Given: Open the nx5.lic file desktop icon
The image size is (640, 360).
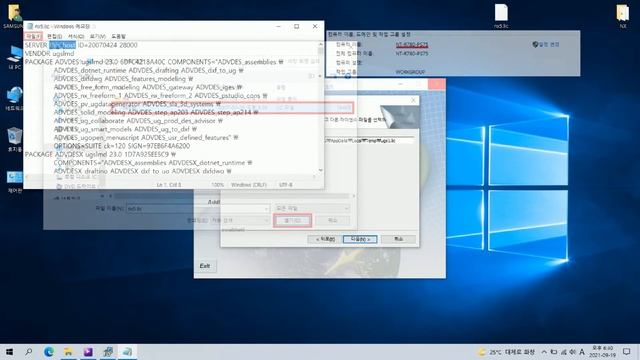Looking at the screenshot, I should click(501, 16).
